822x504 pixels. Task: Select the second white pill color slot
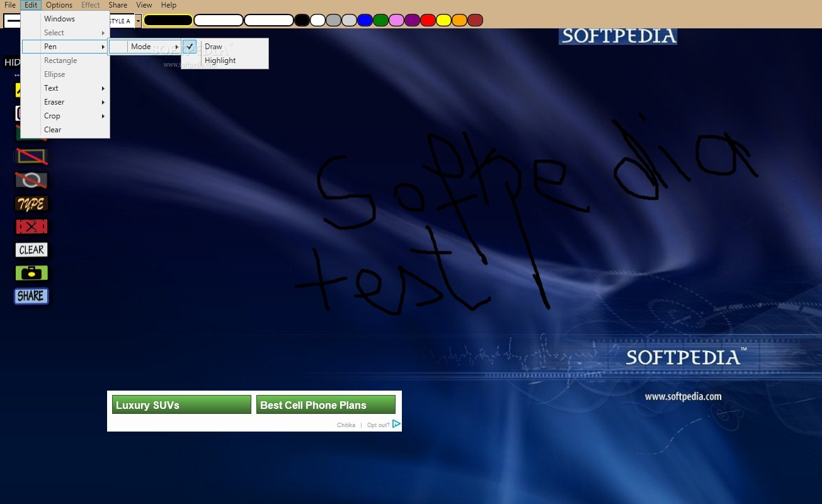(269, 20)
